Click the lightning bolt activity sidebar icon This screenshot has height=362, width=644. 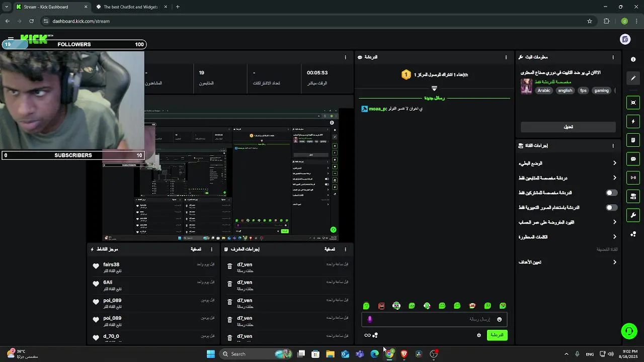click(x=633, y=121)
